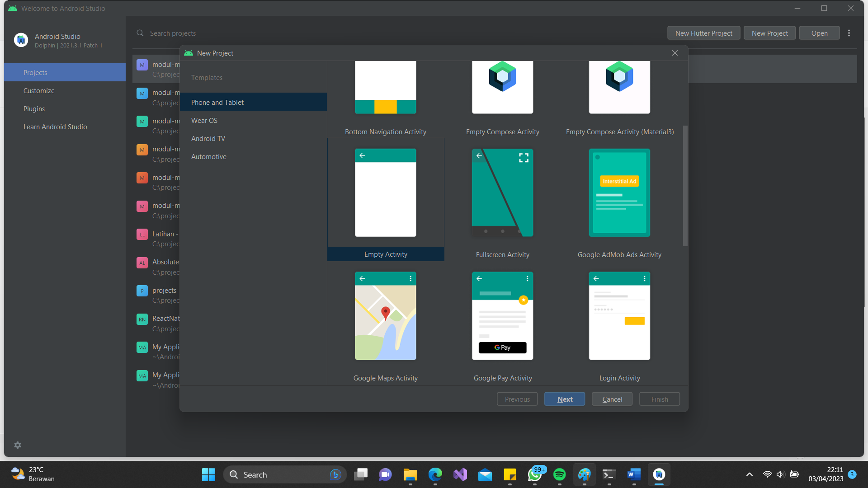The image size is (868, 488).
Task: Select Wear OS template category
Action: [x=204, y=121]
